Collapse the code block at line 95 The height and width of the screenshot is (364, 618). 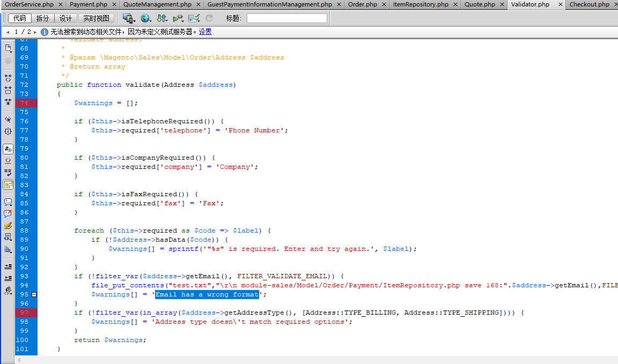[x=33, y=294]
